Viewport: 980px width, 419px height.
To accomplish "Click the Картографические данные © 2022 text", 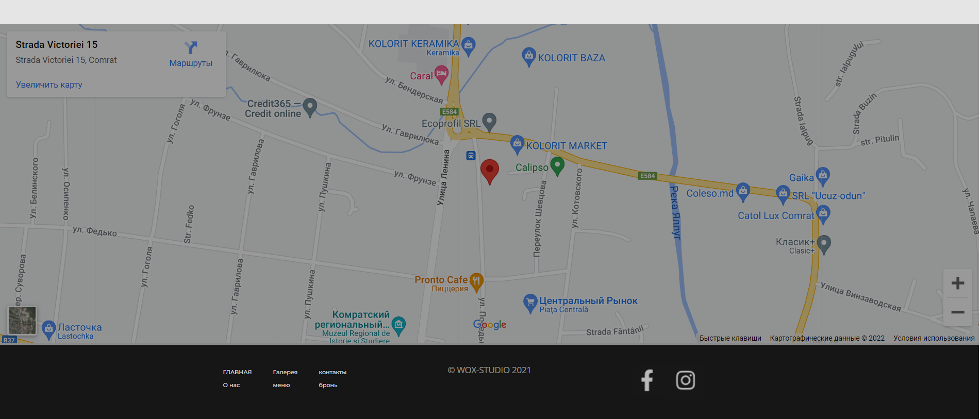I will tap(827, 338).
